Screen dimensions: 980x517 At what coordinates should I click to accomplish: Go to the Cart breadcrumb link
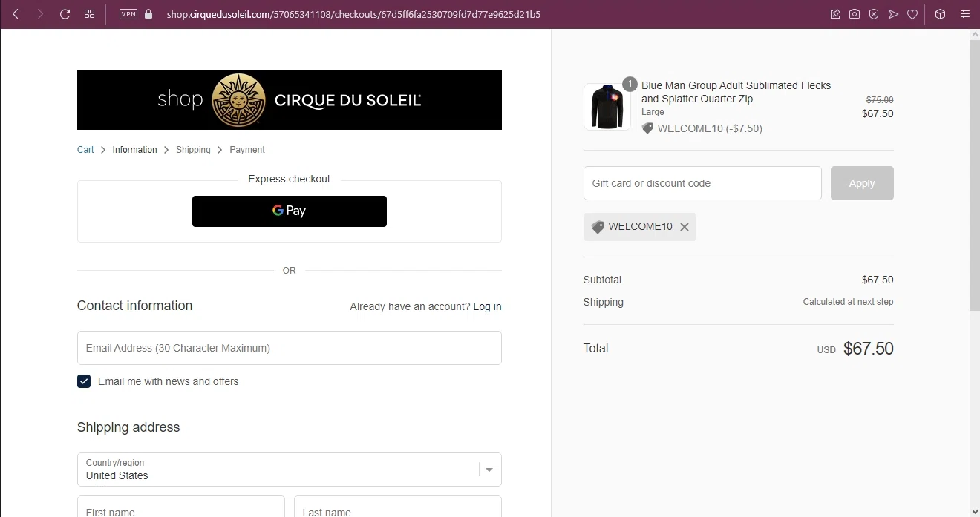[x=85, y=150]
